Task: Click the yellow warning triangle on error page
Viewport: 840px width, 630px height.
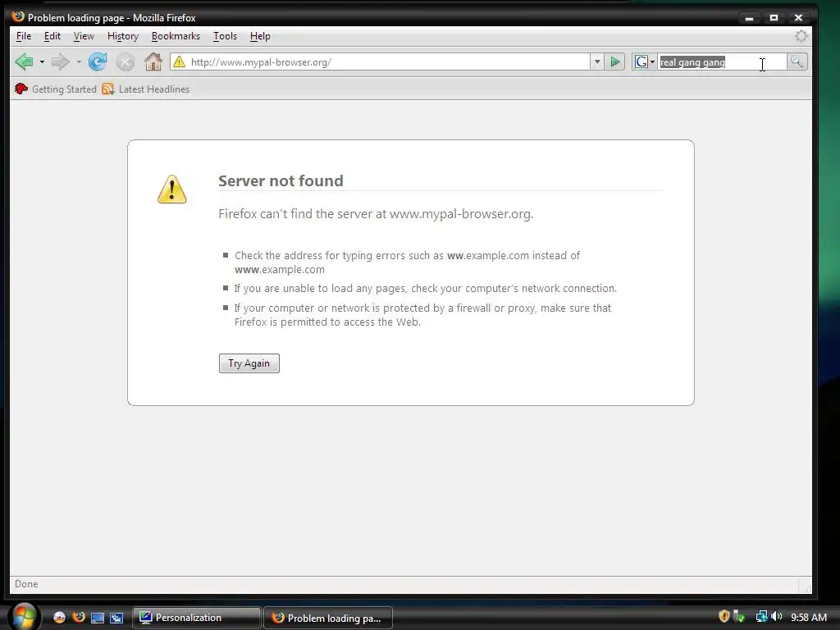Action: (172, 189)
